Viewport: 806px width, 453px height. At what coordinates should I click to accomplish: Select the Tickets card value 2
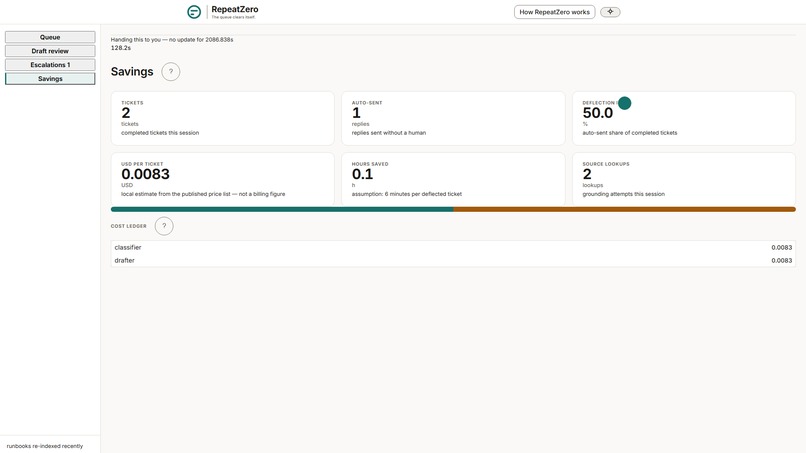point(126,113)
